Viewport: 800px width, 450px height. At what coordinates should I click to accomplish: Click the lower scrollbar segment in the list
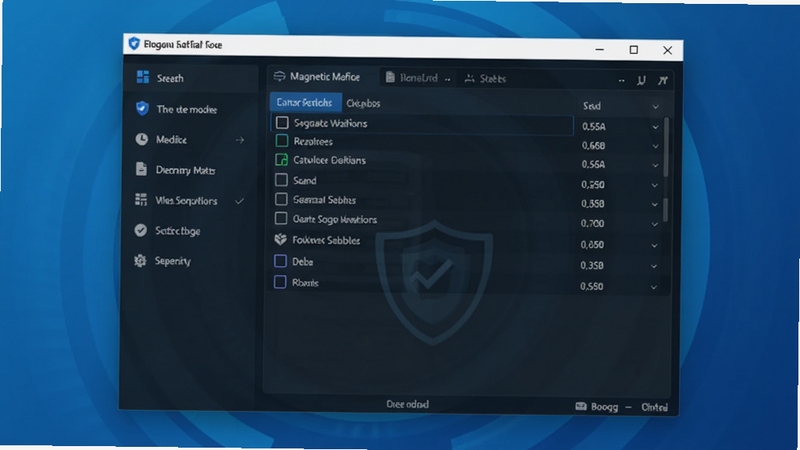(x=665, y=210)
